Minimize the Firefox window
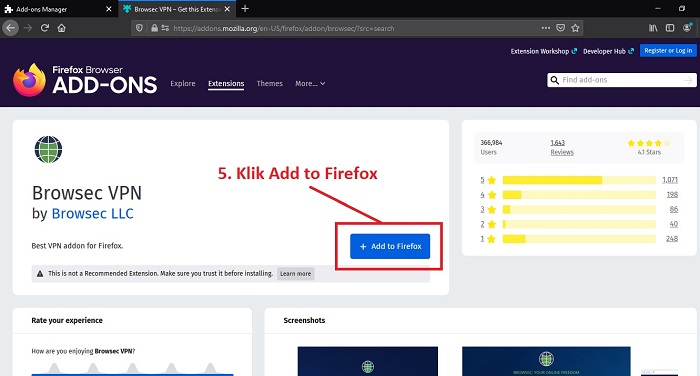The width and height of the screenshot is (700, 376). [x=658, y=8]
